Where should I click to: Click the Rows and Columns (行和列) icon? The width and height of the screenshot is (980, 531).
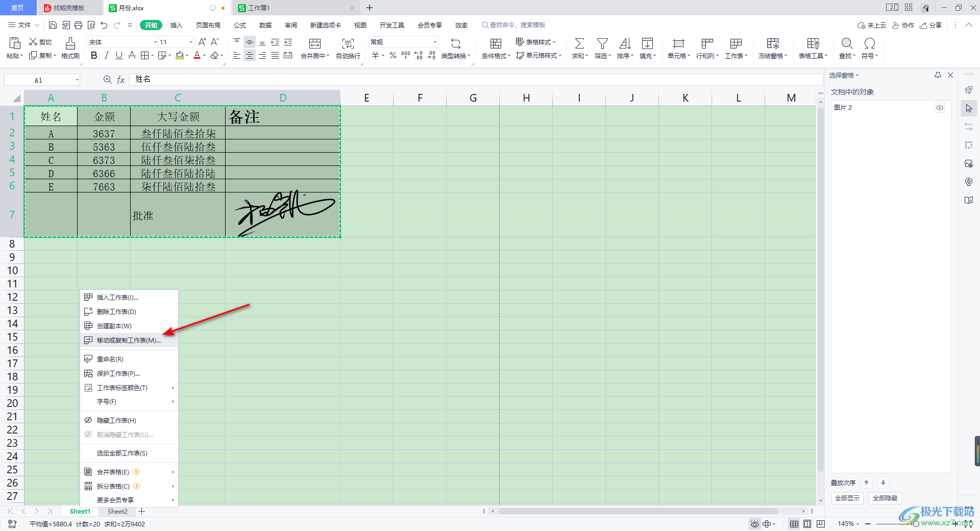click(707, 44)
